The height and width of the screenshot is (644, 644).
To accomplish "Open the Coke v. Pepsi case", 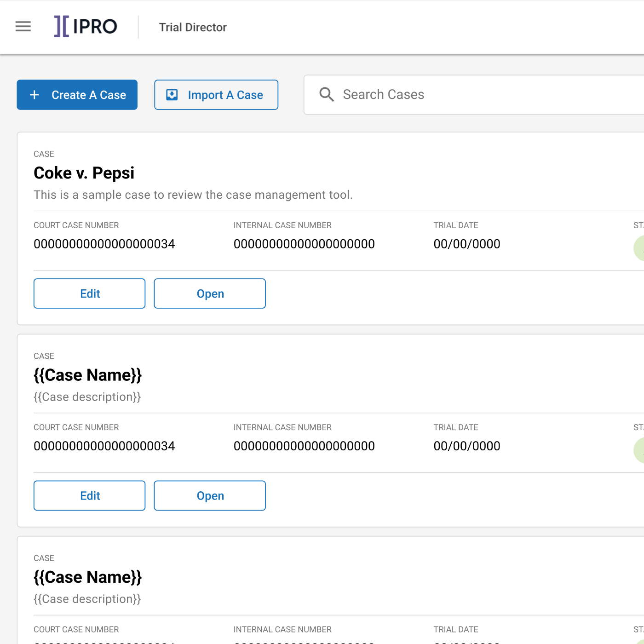I will pos(210,293).
